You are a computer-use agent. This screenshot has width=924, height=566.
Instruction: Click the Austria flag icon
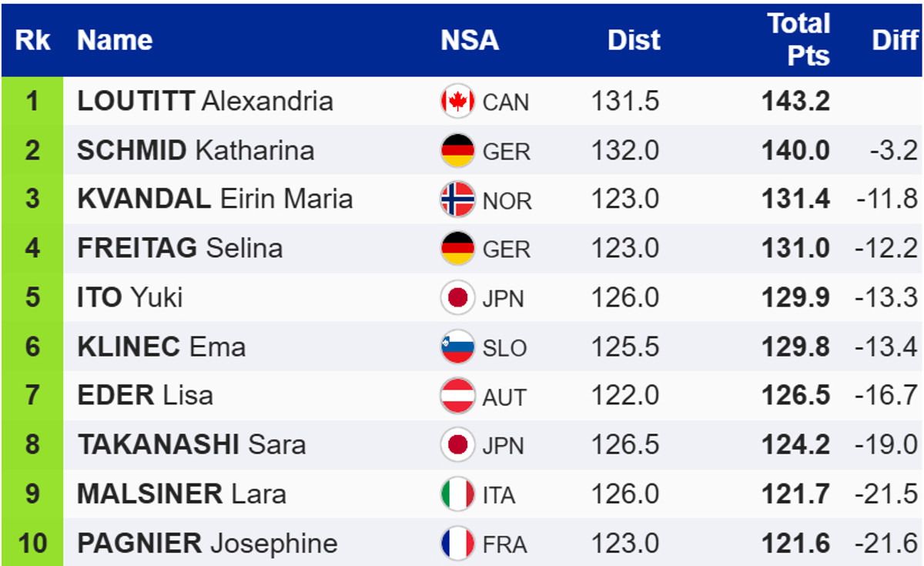tap(457, 396)
